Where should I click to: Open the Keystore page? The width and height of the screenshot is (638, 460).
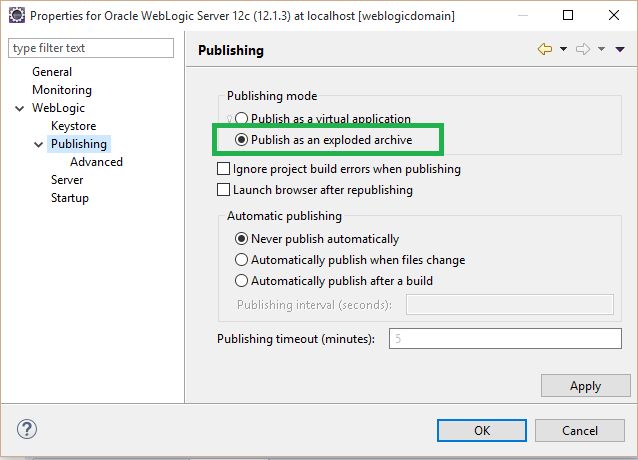(74, 126)
